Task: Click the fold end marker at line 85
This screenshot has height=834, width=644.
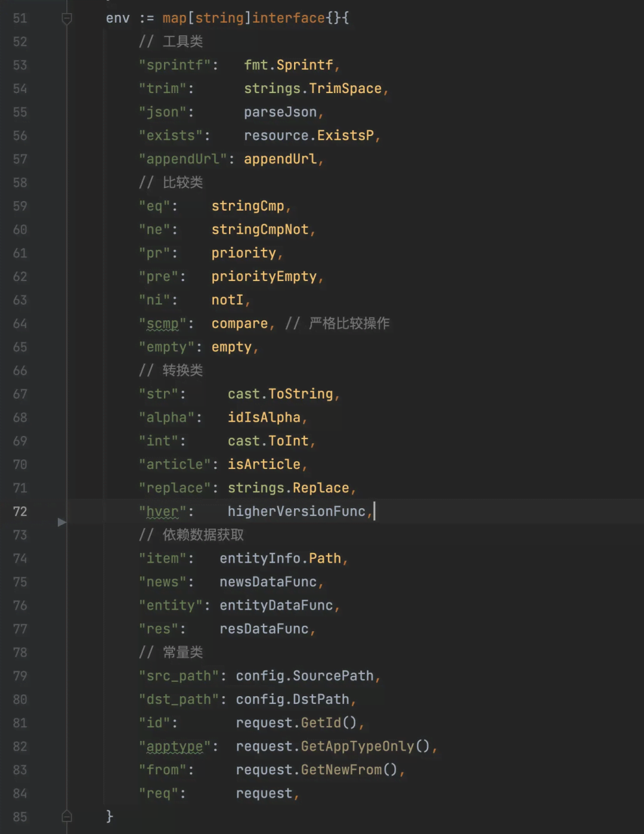Action: click(67, 816)
